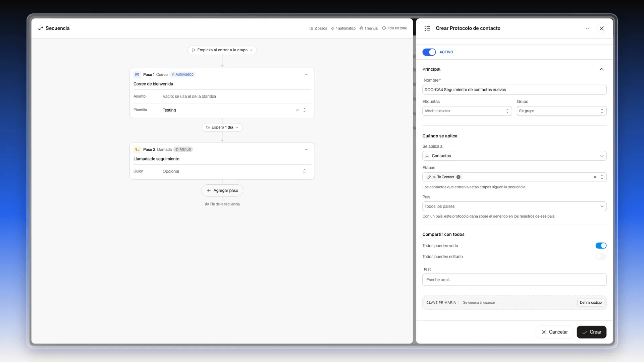This screenshot has width=644, height=362.
Task: Open the Añadir etiquetas dropdown
Action: (467, 111)
